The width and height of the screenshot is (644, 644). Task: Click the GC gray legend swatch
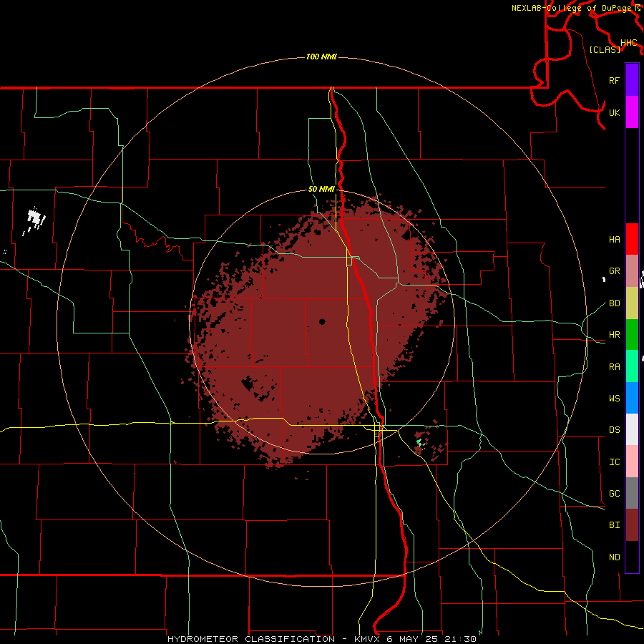632,493
